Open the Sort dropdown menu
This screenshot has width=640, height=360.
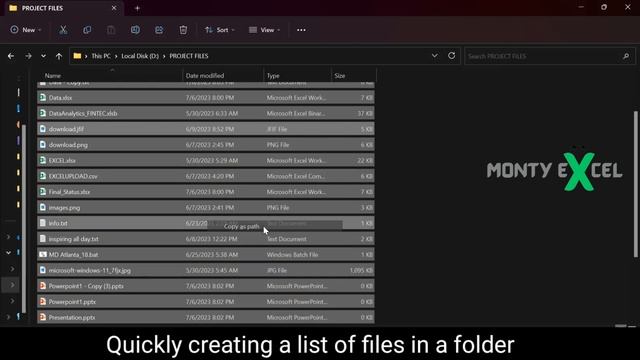coord(220,30)
